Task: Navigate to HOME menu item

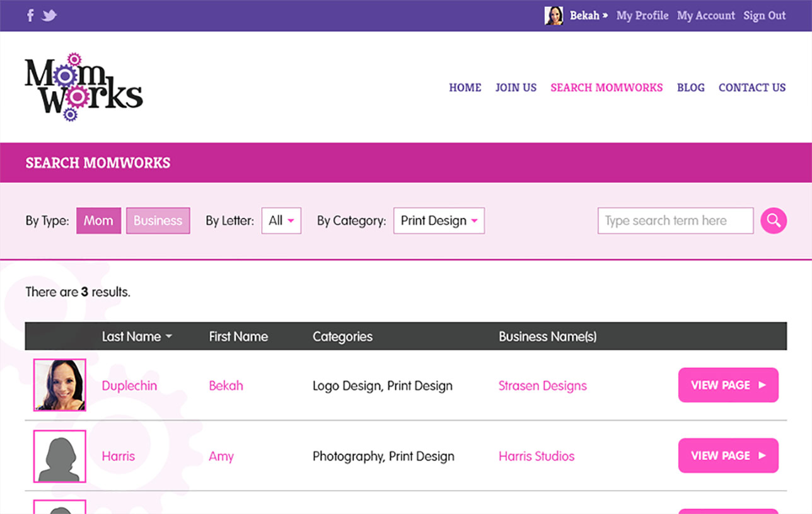Action: [x=465, y=88]
